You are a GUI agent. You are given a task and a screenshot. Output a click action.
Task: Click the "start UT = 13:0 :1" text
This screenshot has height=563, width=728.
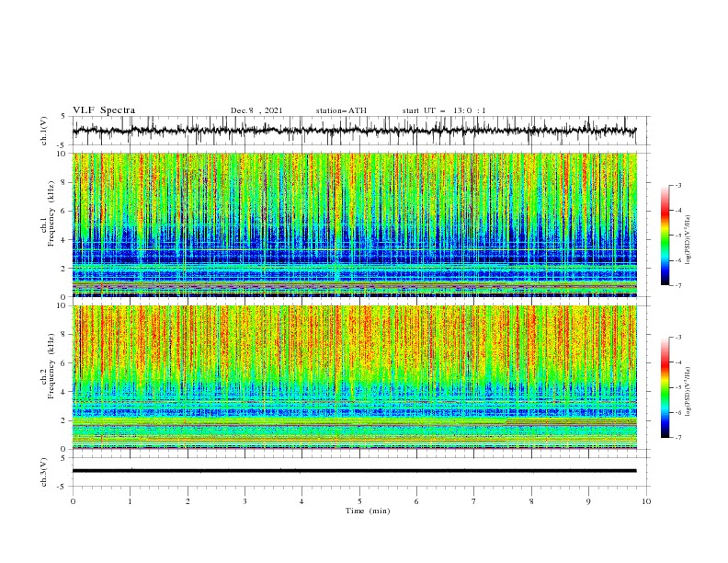click(x=444, y=110)
